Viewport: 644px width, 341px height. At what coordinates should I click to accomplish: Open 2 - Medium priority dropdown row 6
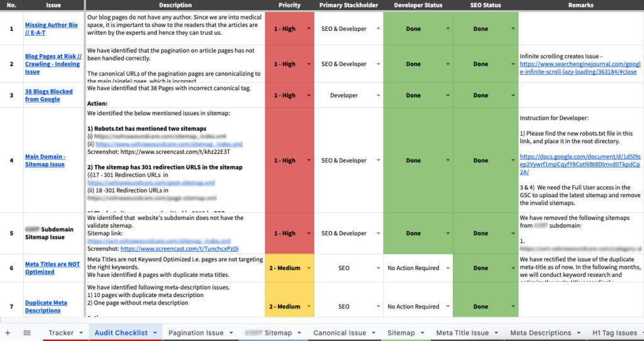309,268
